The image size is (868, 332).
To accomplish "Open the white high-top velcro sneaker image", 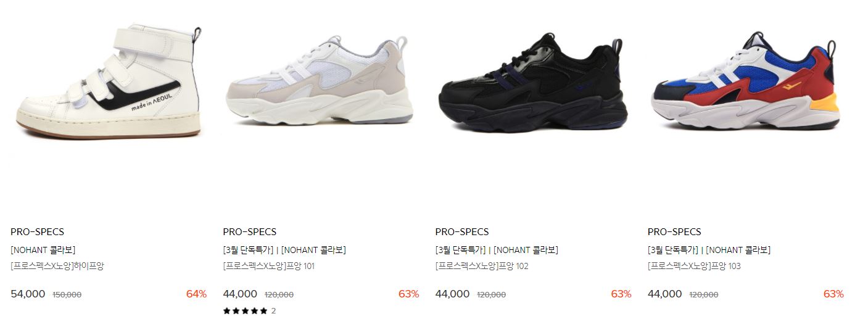I will click(109, 81).
